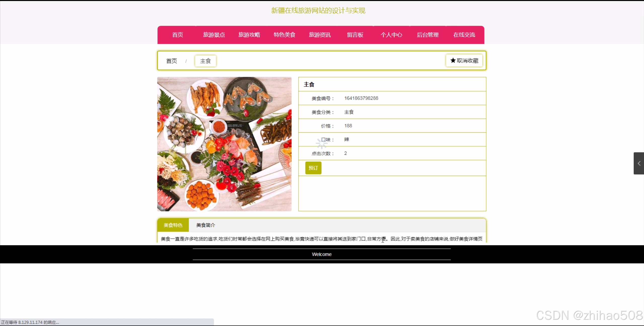Click the site title 新疆在线旅游网站的设计与实现
Screen dimensions: 644x326
click(x=318, y=11)
